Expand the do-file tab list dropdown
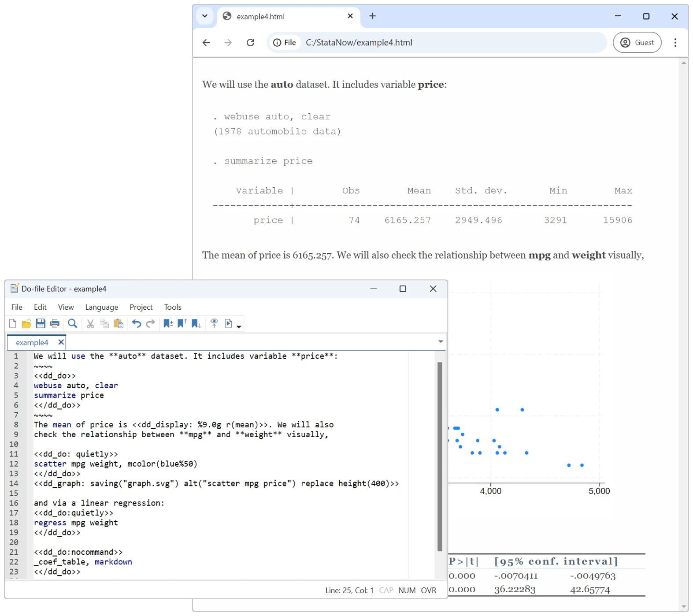This screenshot has height=616, width=693. click(441, 342)
